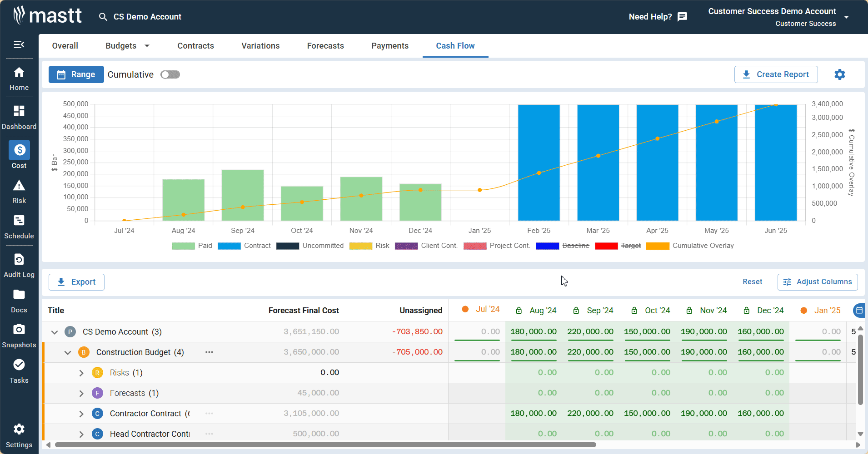
Task: Click the Adjust Columns button
Action: pyautogui.click(x=817, y=282)
